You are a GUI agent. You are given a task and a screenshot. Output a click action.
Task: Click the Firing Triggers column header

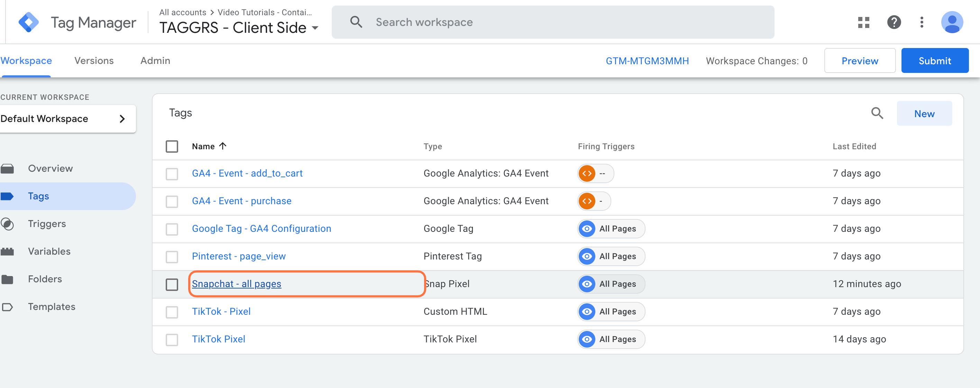click(x=606, y=146)
